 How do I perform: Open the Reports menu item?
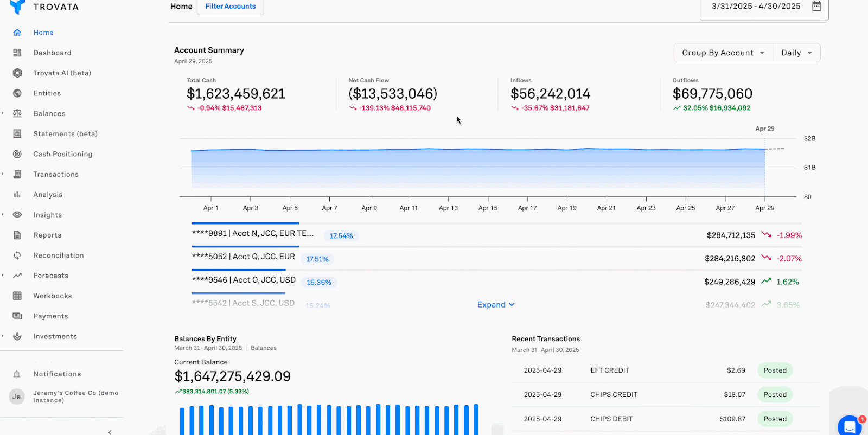[47, 235]
